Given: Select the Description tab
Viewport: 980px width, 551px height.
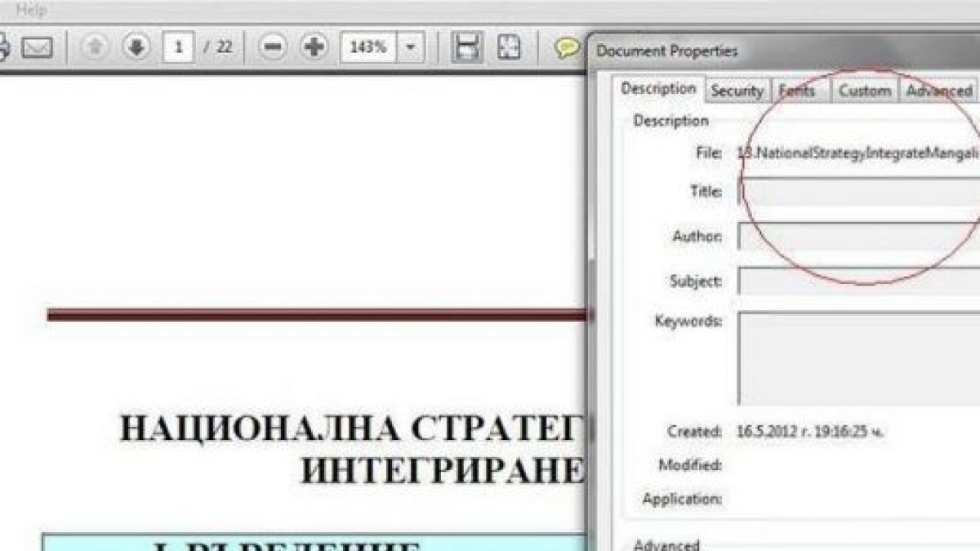Looking at the screenshot, I should tap(658, 89).
